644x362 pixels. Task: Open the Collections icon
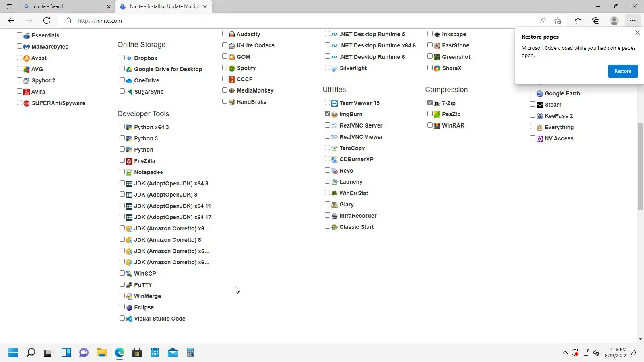click(x=596, y=21)
